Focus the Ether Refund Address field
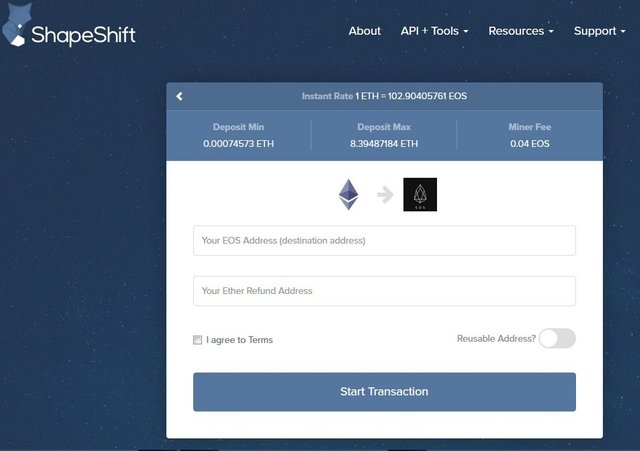640x451 pixels. point(384,291)
